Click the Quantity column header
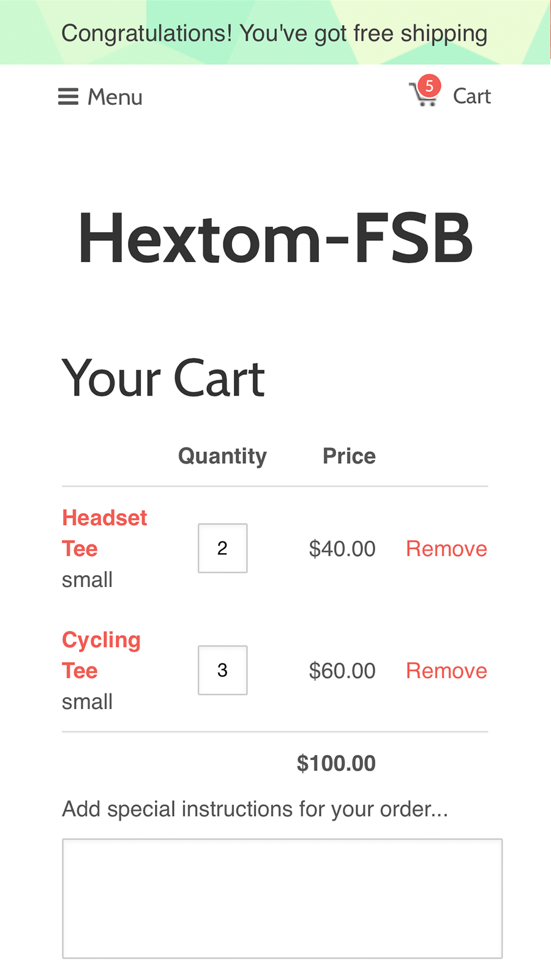This screenshot has height=980, width=551. (222, 456)
